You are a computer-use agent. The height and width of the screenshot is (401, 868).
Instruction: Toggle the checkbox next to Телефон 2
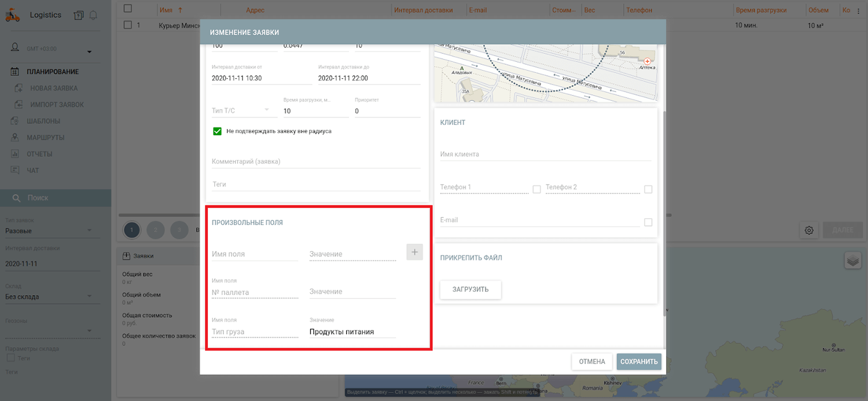648,189
